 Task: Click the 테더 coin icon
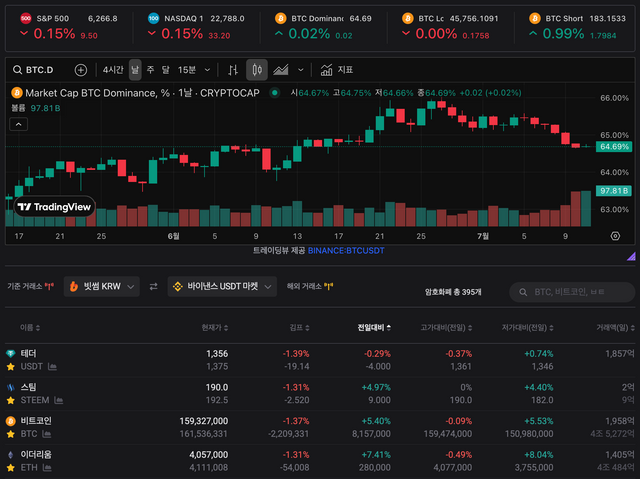pyautogui.click(x=11, y=353)
